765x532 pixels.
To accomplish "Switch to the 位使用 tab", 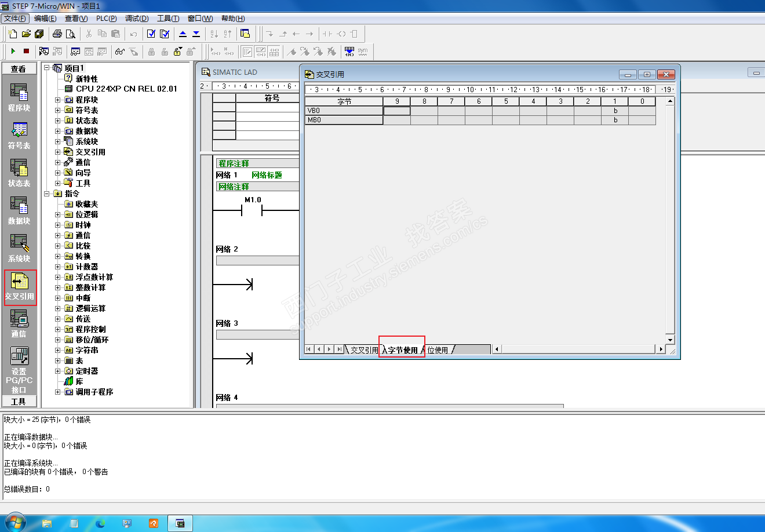I will pyautogui.click(x=438, y=350).
